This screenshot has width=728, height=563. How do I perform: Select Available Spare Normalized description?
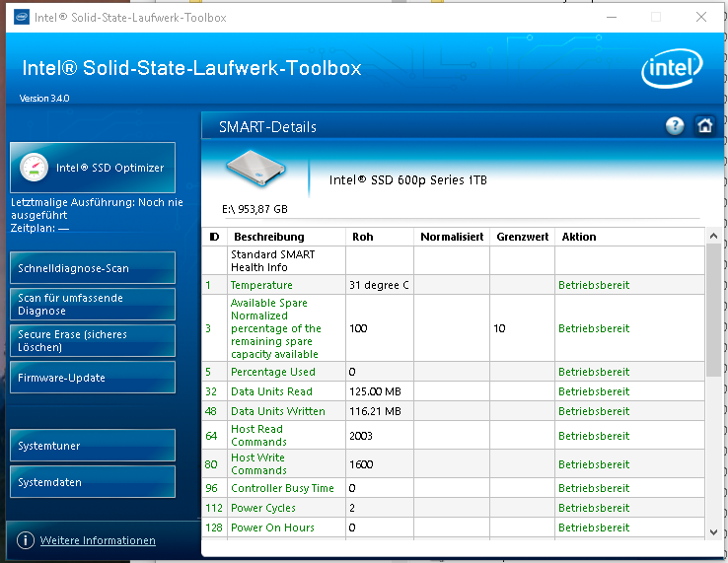tap(276, 328)
